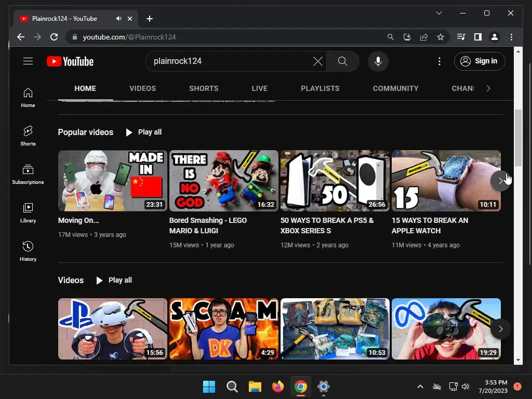This screenshot has height=399, width=532.
Task: Open the 'Moving On...' video title
Action: click(78, 220)
